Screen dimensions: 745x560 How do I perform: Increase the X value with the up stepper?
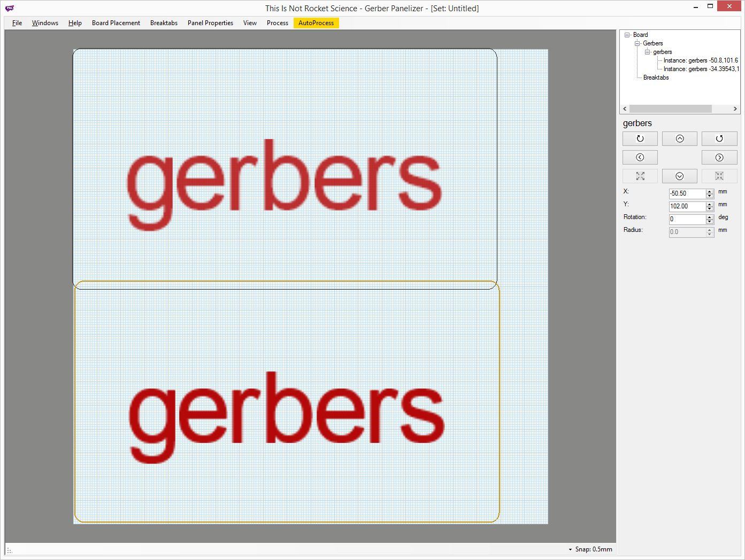[x=710, y=191]
